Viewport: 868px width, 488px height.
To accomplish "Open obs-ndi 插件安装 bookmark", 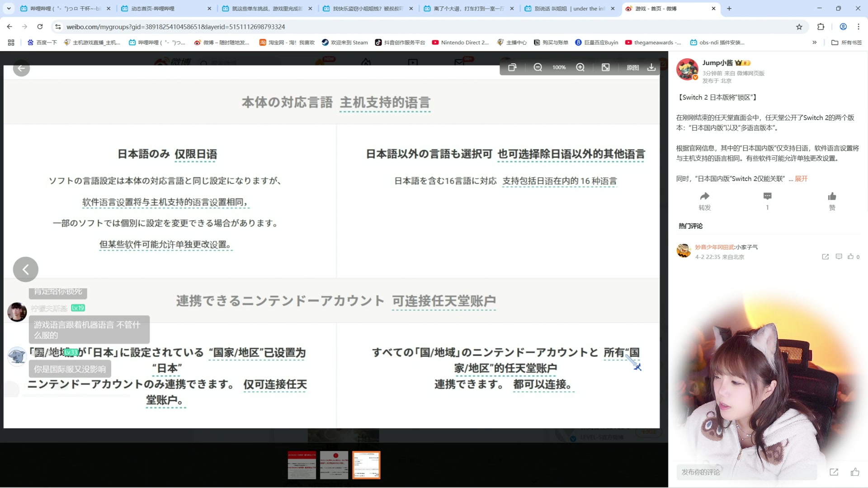I will 717,42.
